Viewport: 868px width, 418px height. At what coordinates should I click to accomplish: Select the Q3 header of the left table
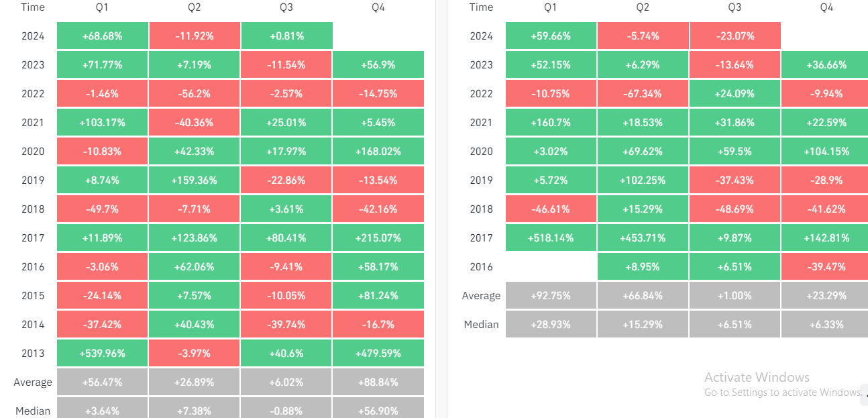pos(286,7)
